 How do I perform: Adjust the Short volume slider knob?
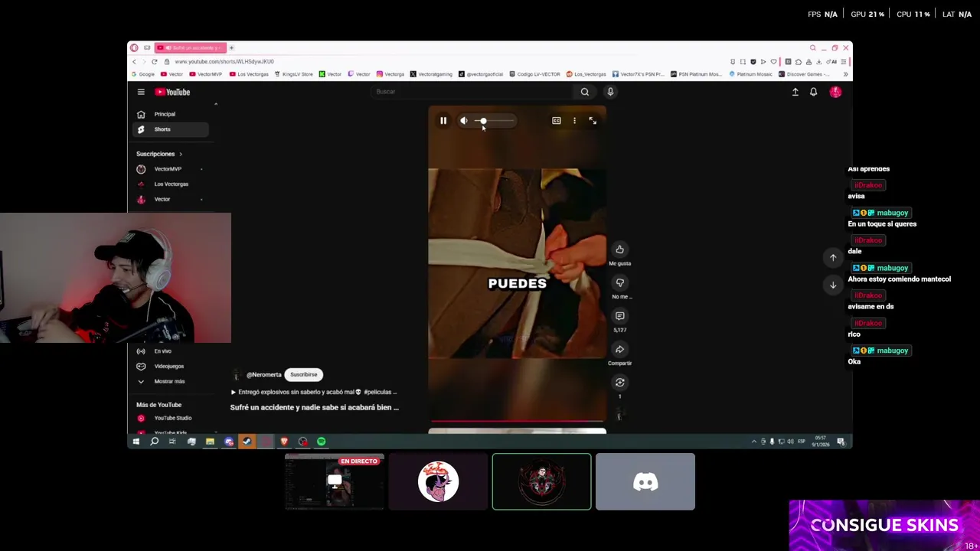point(482,121)
